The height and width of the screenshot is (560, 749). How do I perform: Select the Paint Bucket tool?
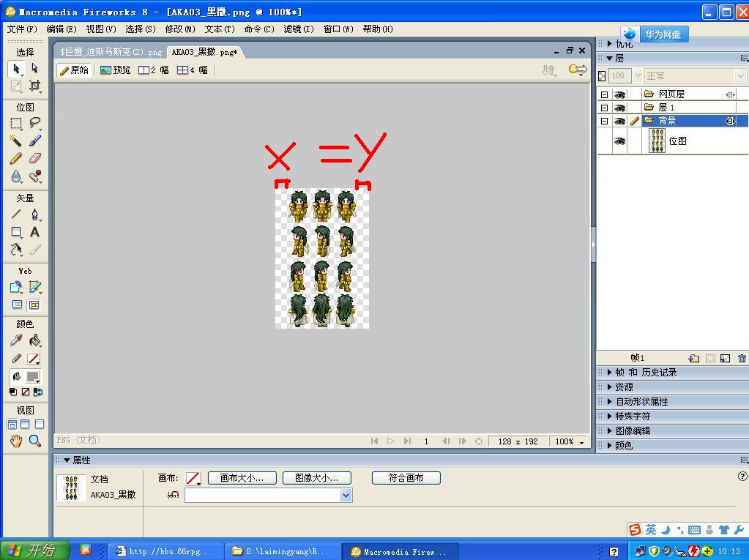34,340
